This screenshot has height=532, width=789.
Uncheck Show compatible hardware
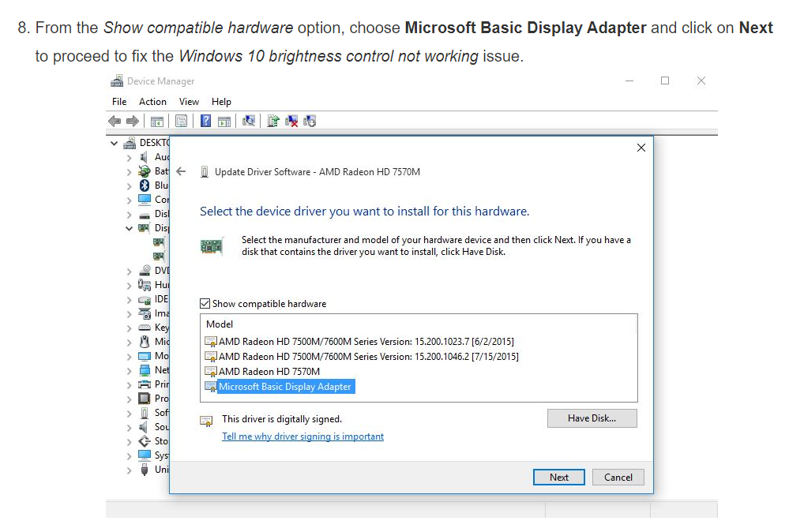point(205,303)
